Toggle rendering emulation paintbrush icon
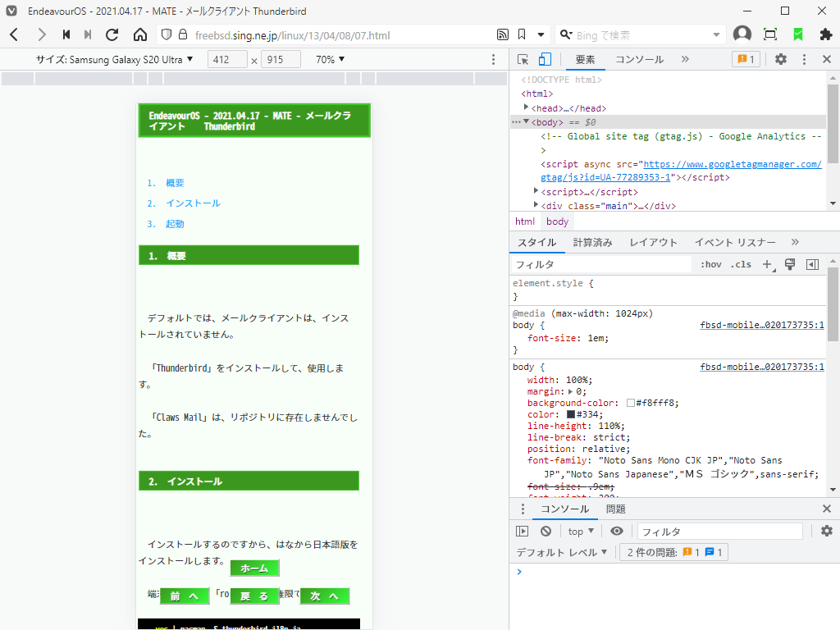This screenshot has width=840, height=630. tap(790, 264)
